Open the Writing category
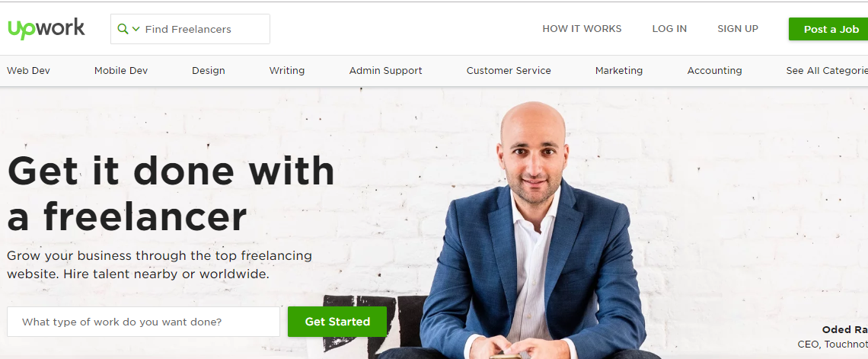This screenshot has width=868, height=359. tap(287, 70)
